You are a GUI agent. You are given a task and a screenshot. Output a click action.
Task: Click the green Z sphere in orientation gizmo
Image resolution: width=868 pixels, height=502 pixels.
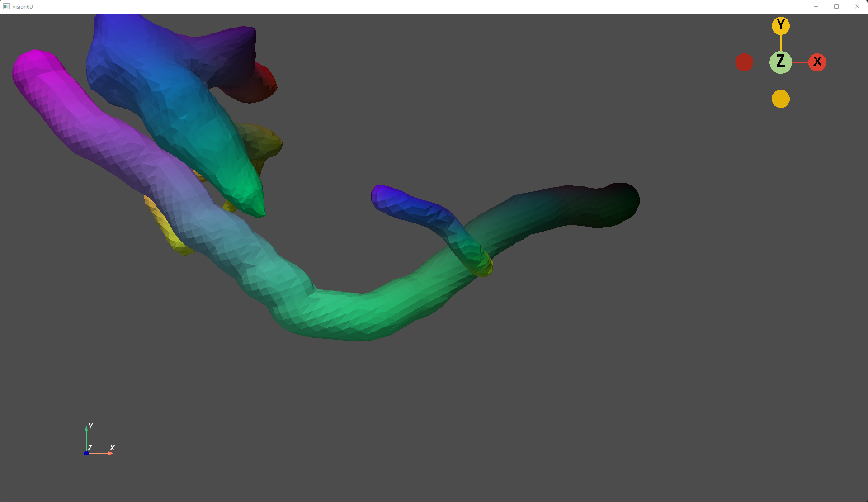point(780,62)
